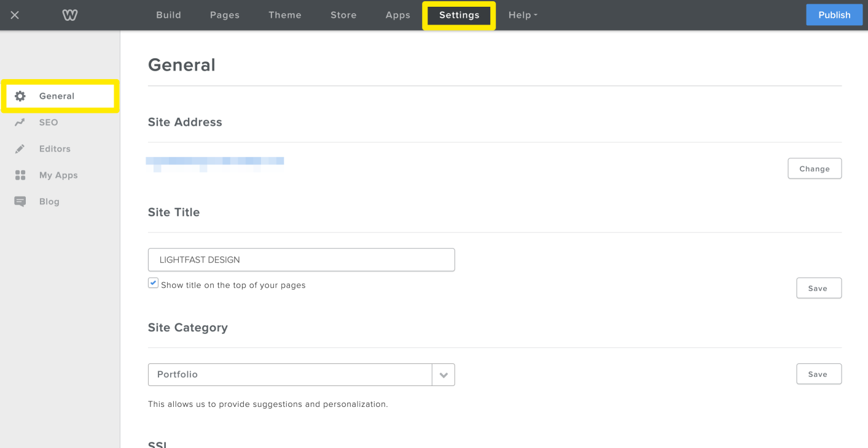Open Blog settings in the sidebar
Viewport: 868px width, 448px height.
[x=49, y=201]
